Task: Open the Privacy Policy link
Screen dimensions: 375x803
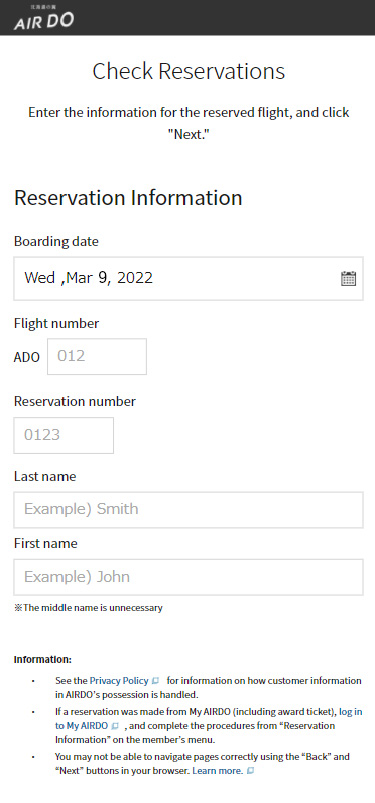Action: click(119, 681)
